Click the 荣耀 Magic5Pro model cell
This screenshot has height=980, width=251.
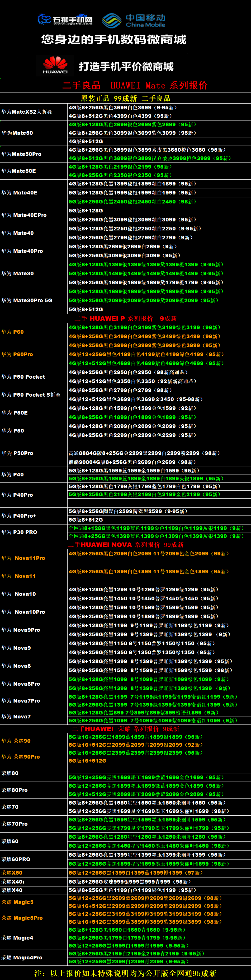(34, 918)
